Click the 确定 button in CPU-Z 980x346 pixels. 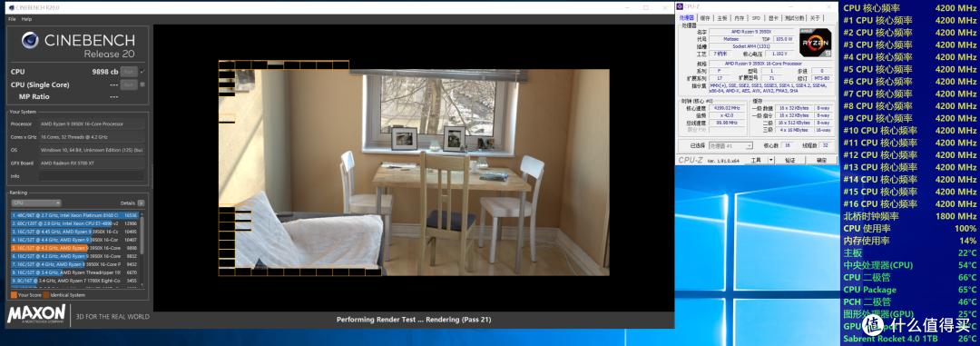click(x=821, y=160)
